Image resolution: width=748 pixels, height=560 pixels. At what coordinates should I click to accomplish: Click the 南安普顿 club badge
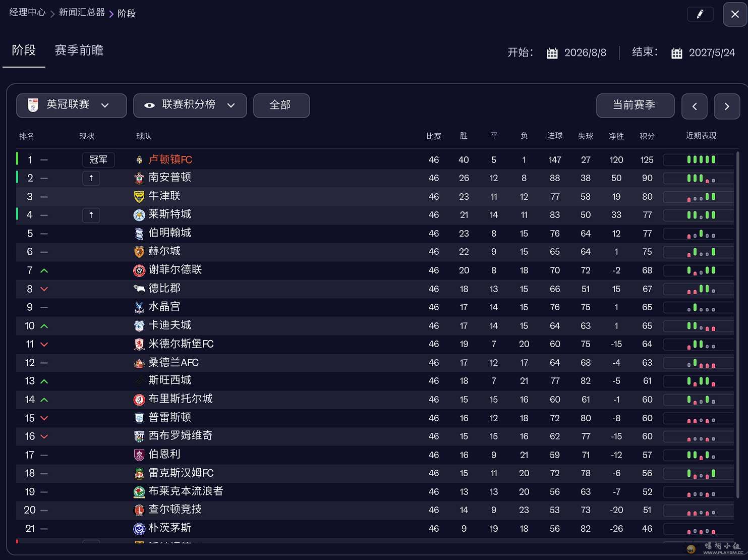tap(139, 178)
